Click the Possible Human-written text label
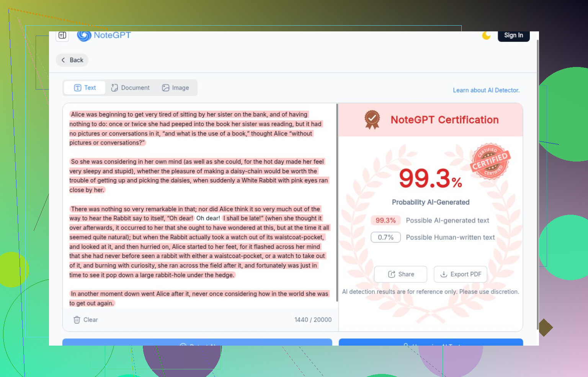Viewport: 588px width, 377px height. pos(450,237)
